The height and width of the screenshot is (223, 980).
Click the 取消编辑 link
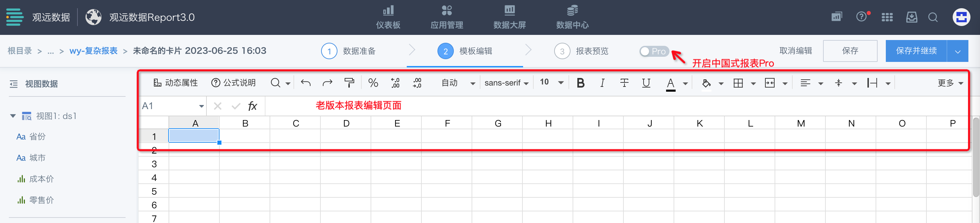(x=795, y=51)
